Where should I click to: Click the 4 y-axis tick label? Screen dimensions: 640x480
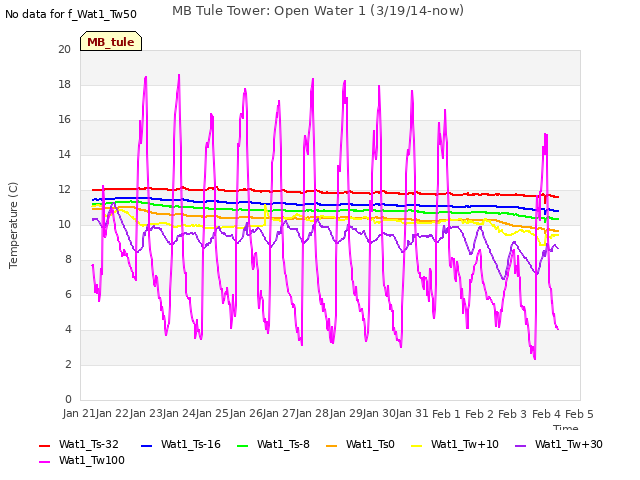pyautogui.click(x=68, y=329)
